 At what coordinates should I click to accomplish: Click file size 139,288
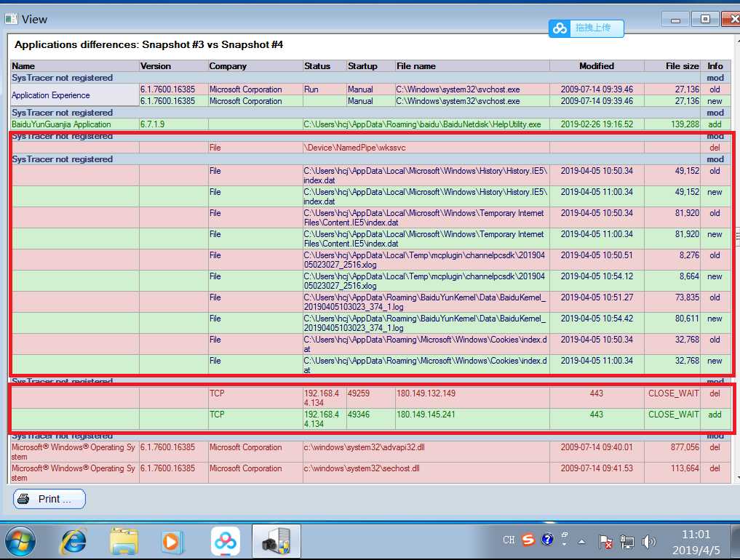coord(684,124)
